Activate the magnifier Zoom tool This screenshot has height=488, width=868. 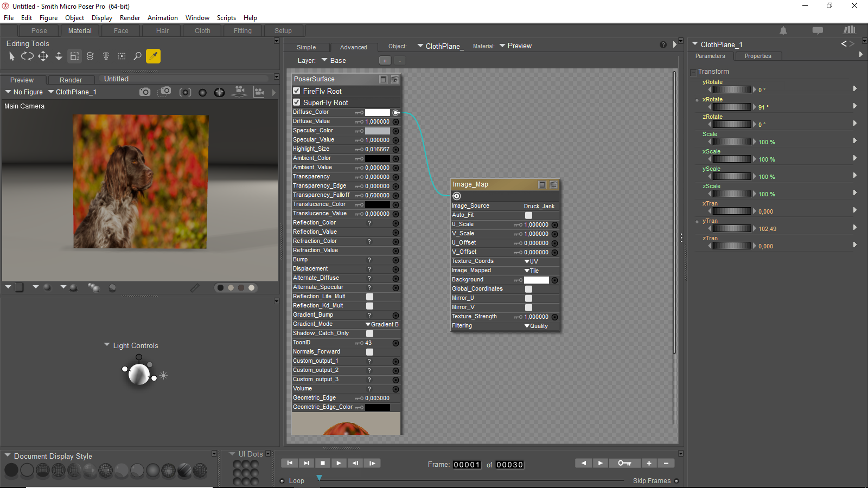point(137,56)
